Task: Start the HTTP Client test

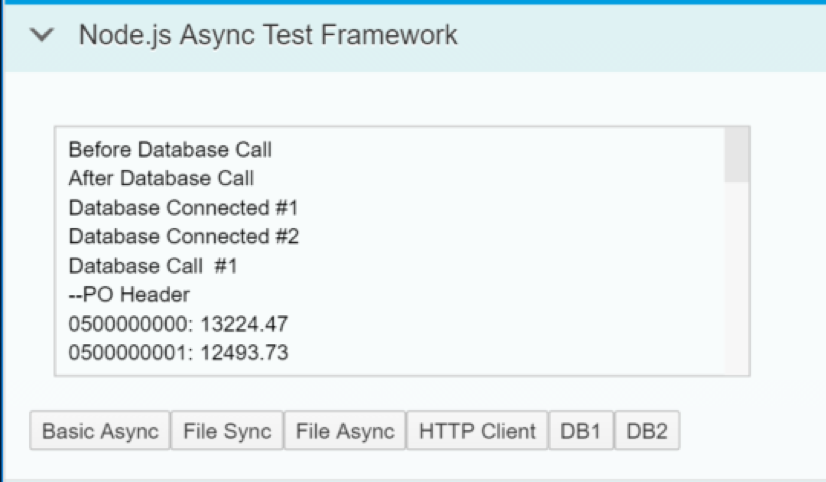Action: [477, 431]
